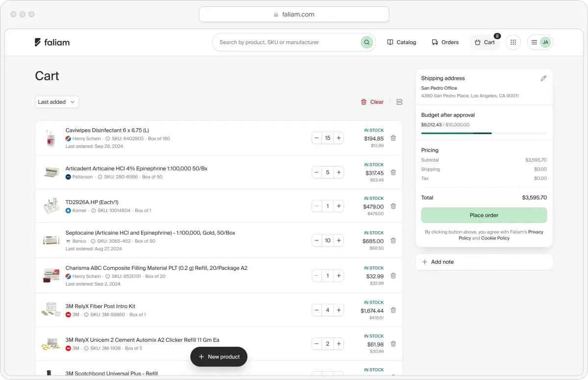This screenshot has height=380, width=588.
Task: Open TD2926A.HP product thumbnail
Action: tap(51, 206)
